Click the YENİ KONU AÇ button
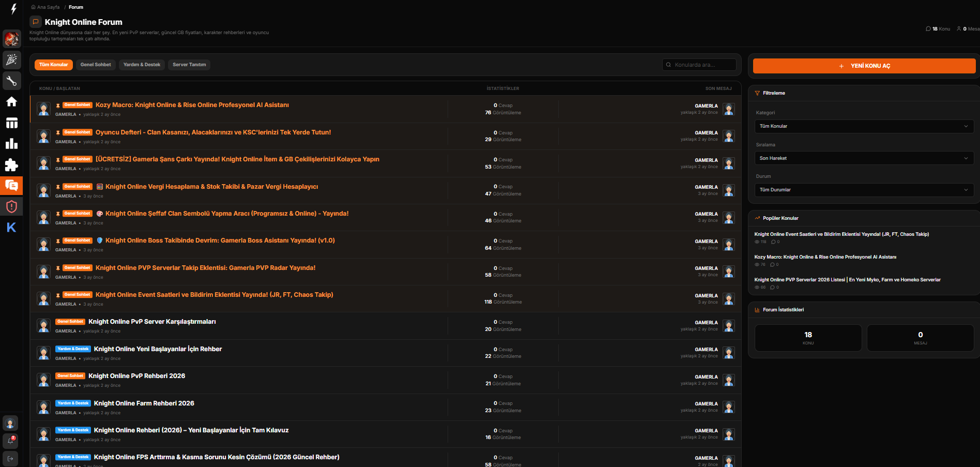Image resolution: width=980 pixels, height=467 pixels. click(864, 66)
